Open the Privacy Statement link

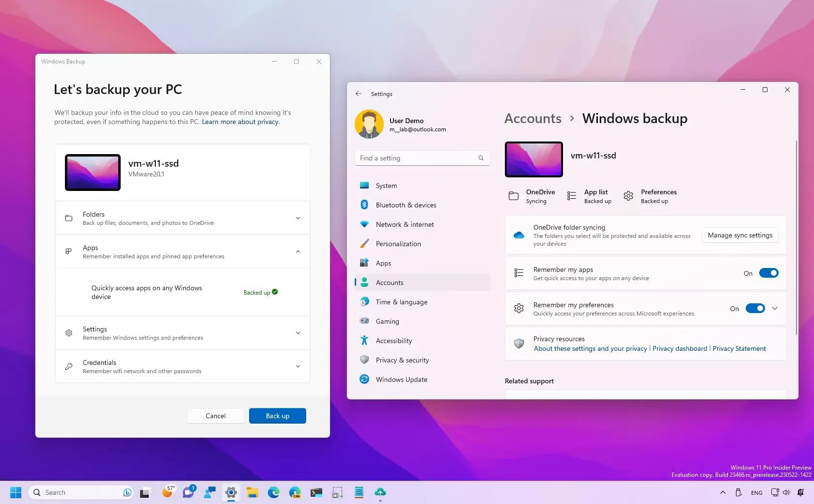(739, 348)
